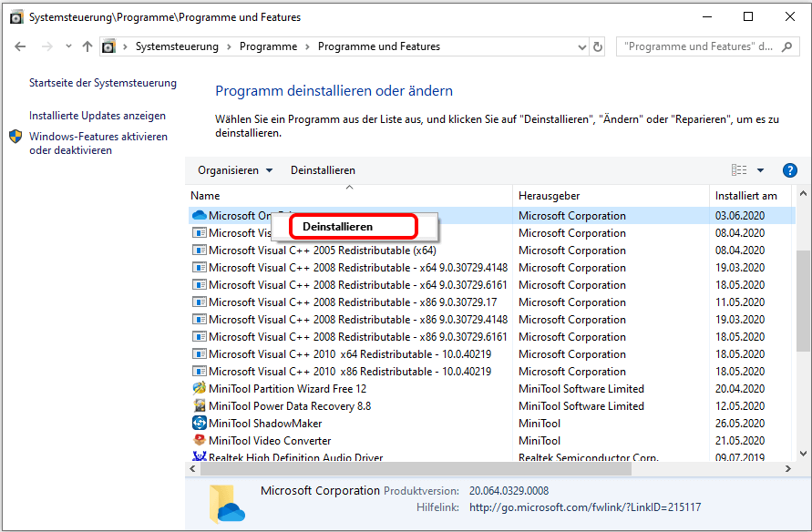Screen dimensions: 812x532
Task: Click the OneDrive folder icon in details pane
Action: [x=227, y=504]
